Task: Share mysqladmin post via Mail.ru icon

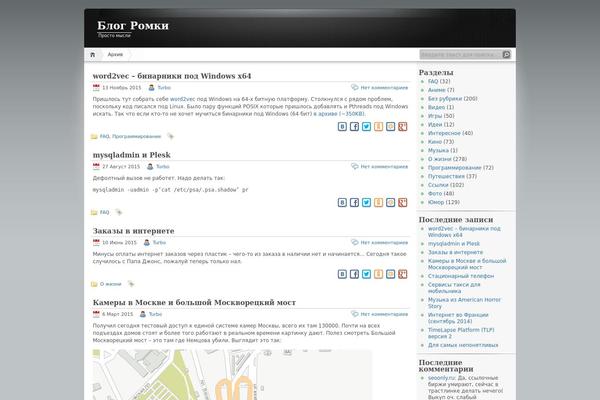Action: tap(390, 202)
